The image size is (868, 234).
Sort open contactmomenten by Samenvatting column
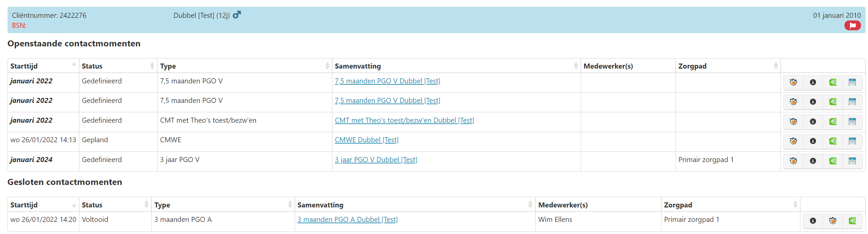(576, 66)
